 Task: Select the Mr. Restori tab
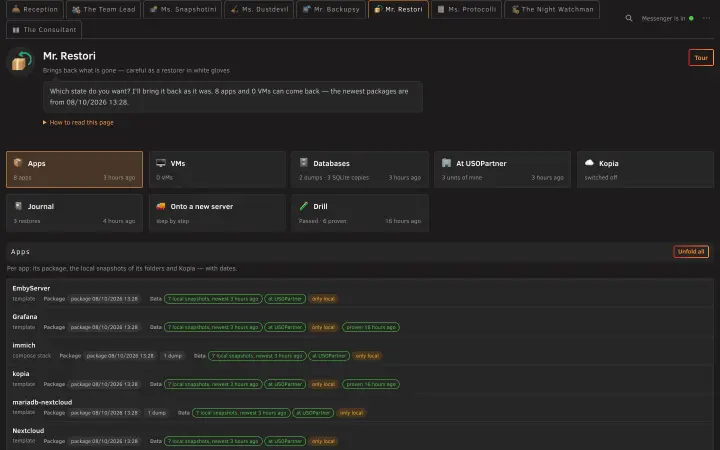coord(398,9)
